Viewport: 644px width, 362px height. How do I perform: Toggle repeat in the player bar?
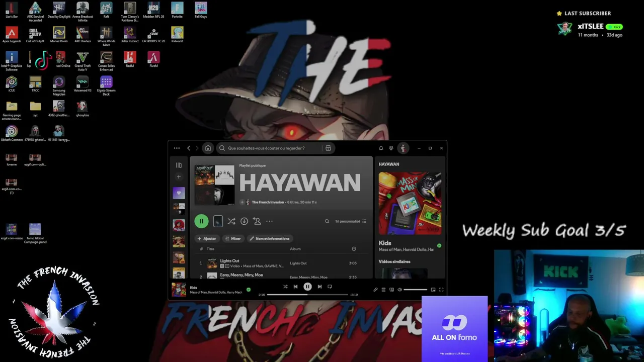pyautogui.click(x=330, y=287)
